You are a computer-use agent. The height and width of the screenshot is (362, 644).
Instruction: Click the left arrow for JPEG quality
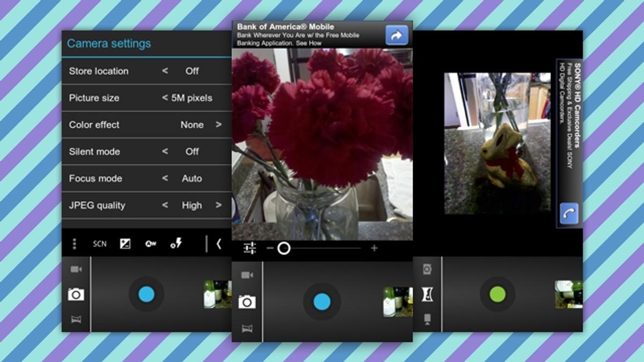click(x=165, y=205)
